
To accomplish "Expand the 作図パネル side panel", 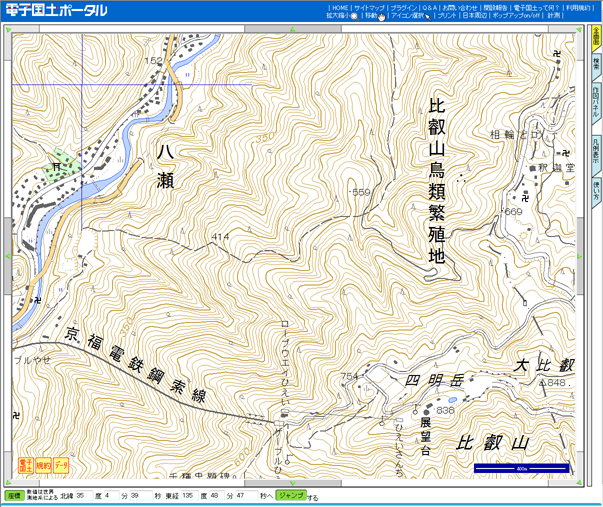I will pos(595,105).
